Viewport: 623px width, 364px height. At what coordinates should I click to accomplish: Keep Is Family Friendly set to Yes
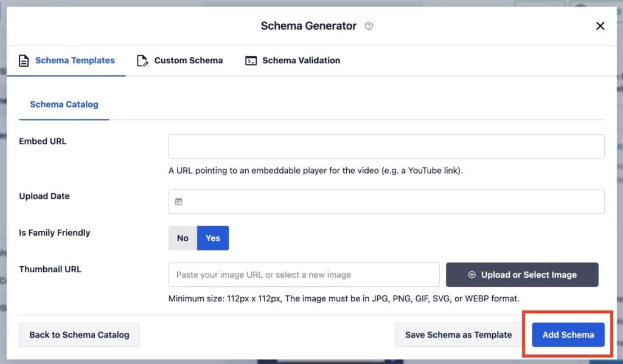213,238
